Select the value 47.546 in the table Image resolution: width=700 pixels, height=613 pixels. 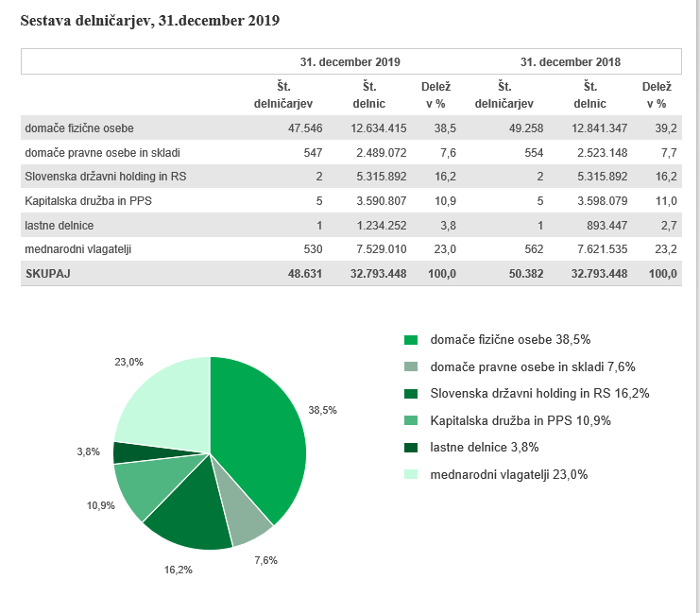(x=305, y=128)
